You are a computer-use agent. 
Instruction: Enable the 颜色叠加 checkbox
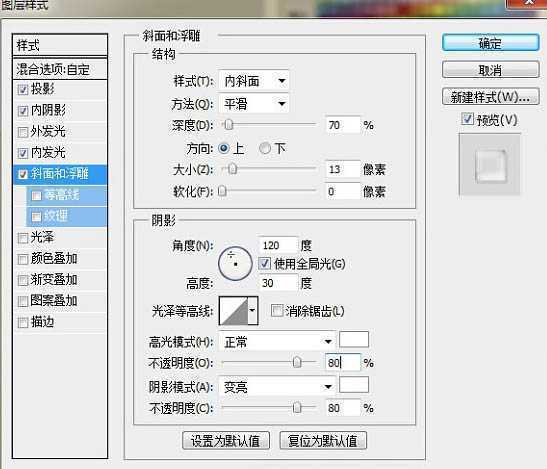(23, 259)
